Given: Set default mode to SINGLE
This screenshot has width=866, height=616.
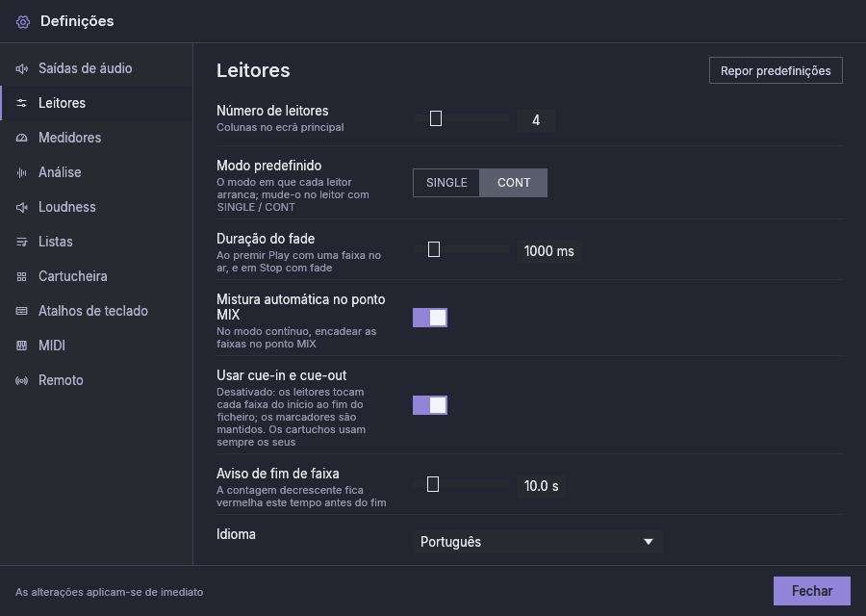Looking at the screenshot, I should point(446,183).
